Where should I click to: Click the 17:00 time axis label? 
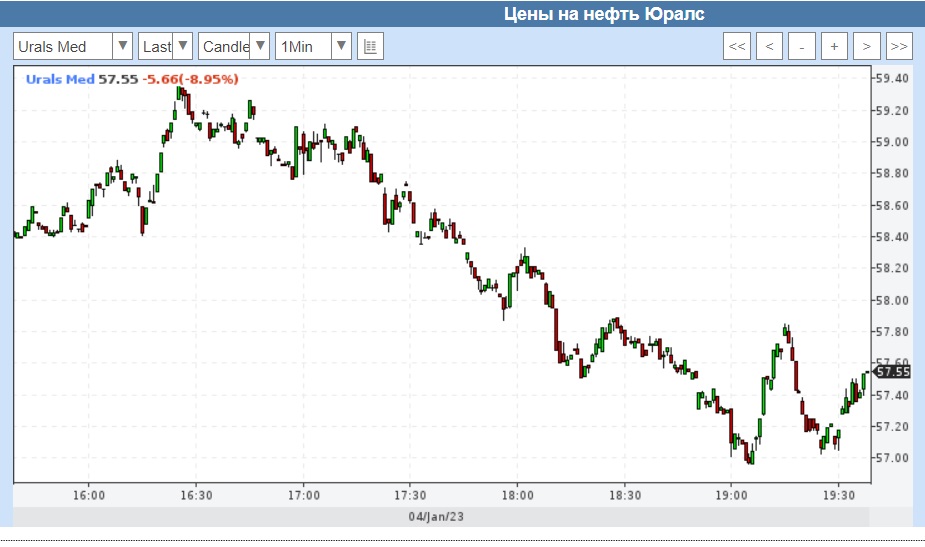click(x=304, y=495)
